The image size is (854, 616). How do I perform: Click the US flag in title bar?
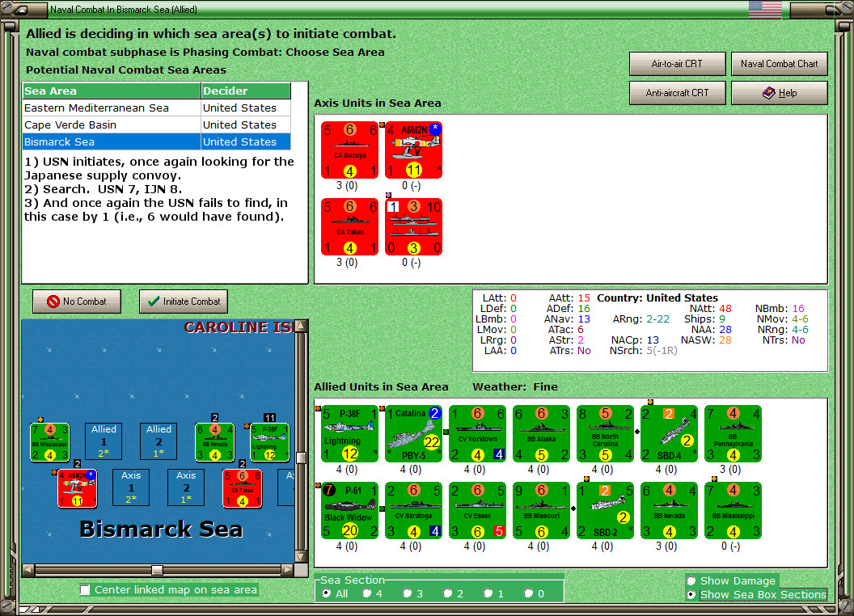click(765, 9)
